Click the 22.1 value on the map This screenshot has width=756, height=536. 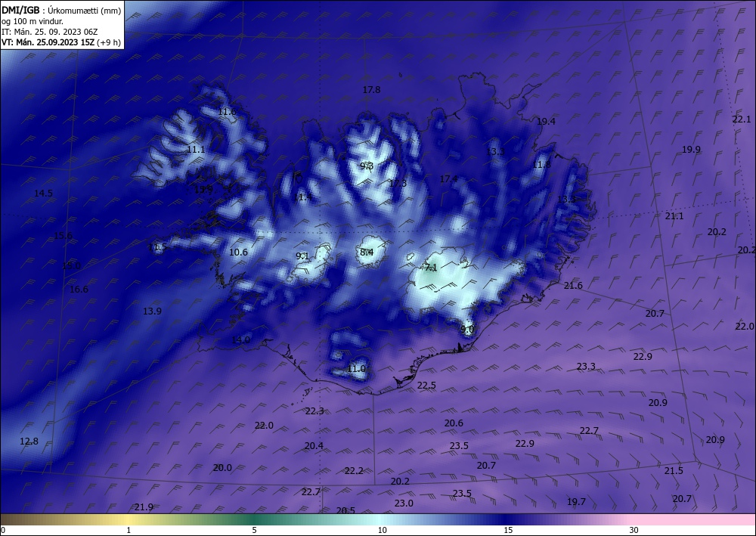click(742, 119)
